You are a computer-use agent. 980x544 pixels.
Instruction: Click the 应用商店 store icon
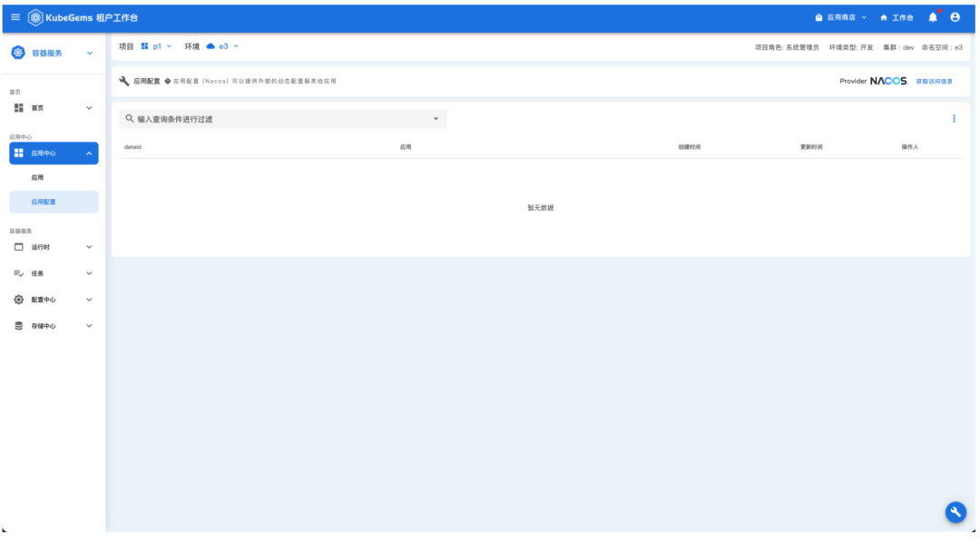(x=818, y=17)
